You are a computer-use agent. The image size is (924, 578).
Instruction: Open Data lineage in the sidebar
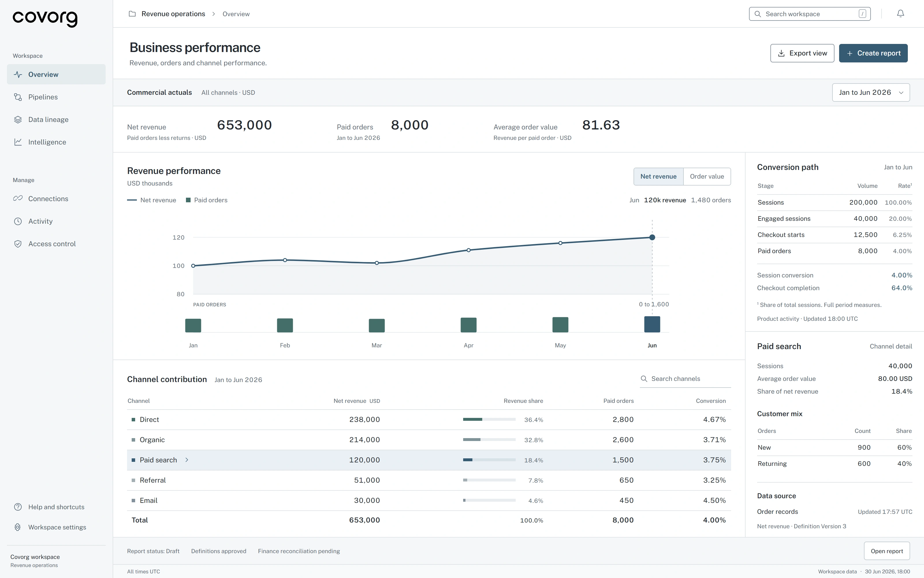click(56, 120)
